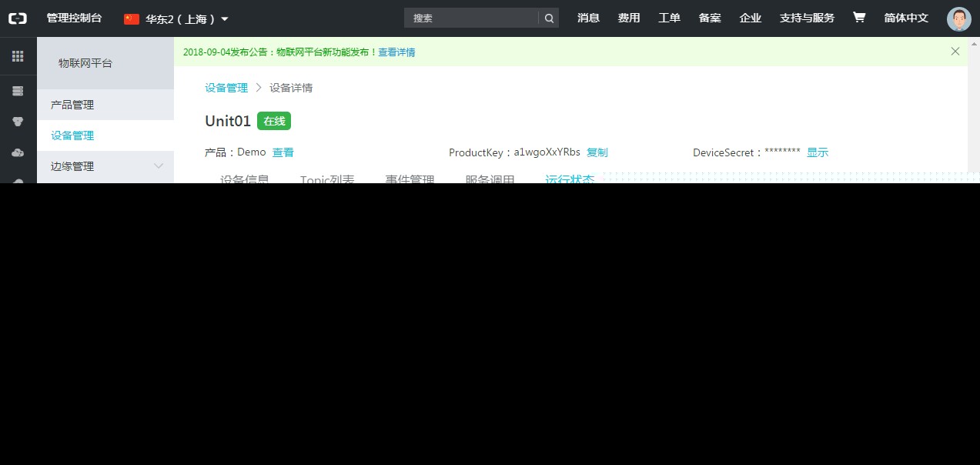Click the 在线 status badge
The width and height of the screenshot is (980, 465).
click(x=274, y=121)
